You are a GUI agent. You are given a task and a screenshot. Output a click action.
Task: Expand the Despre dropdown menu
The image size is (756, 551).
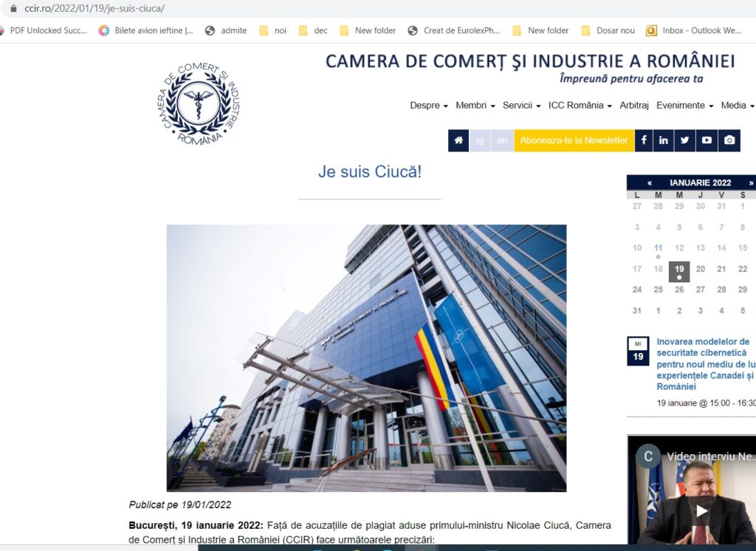pos(429,106)
